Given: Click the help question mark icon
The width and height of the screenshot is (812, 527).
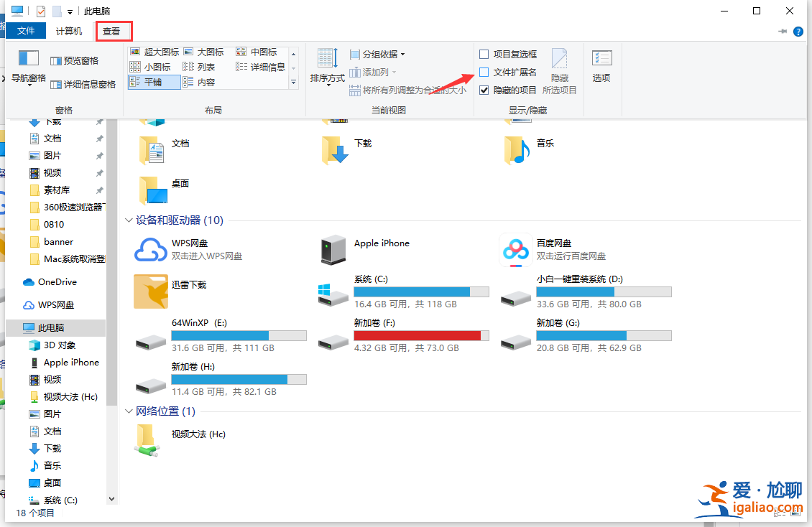Looking at the screenshot, I should pos(798,31).
